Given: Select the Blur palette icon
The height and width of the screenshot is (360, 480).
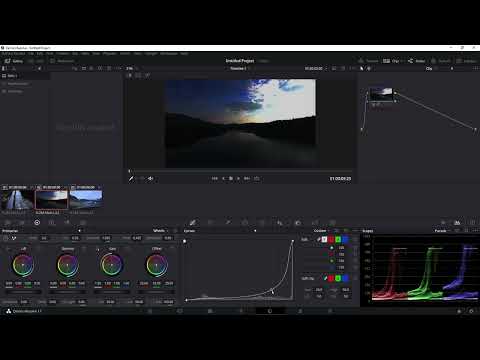Looking at the screenshot, I should (x=298, y=223).
